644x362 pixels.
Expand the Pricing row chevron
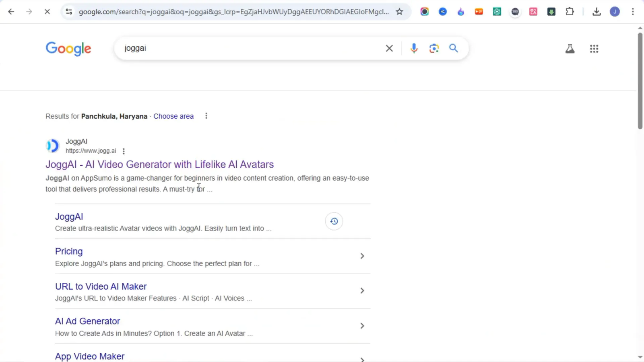pos(362,256)
